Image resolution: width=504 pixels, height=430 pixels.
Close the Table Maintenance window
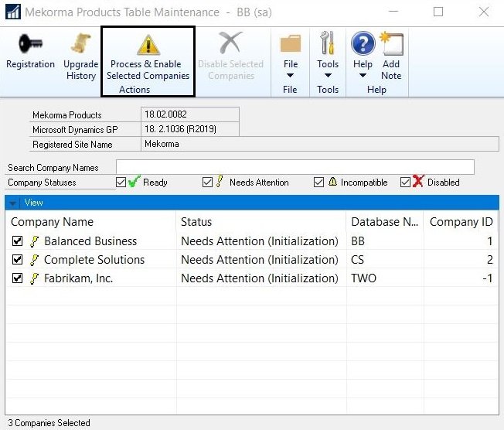pyautogui.click(x=484, y=12)
